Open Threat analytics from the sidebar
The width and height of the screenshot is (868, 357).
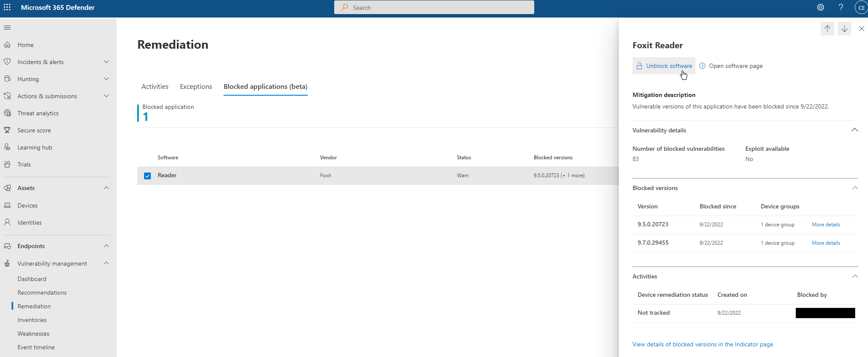38,113
